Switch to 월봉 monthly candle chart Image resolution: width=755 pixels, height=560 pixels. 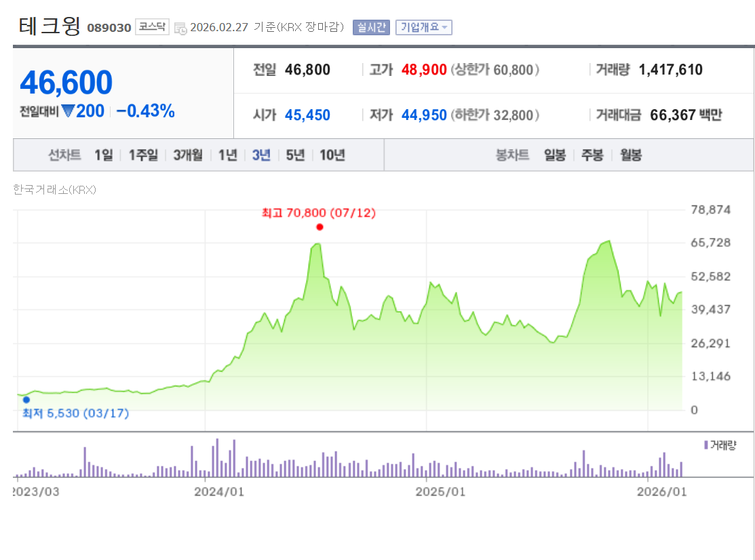[631, 155]
